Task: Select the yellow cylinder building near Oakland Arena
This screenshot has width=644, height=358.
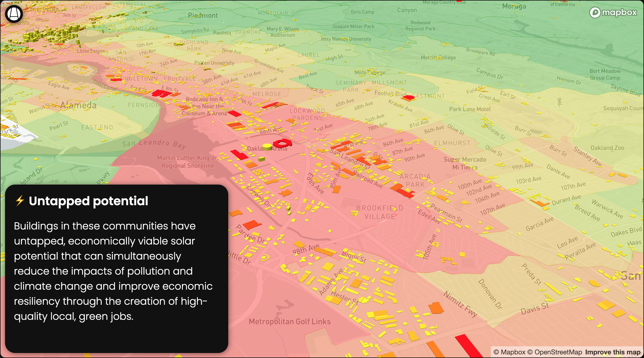Action: [x=267, y=147]
